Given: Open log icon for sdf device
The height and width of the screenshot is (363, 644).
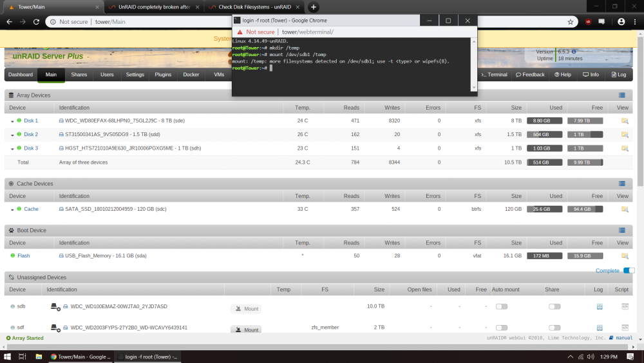Looking at the screenshot, I should (x=600, y=328).
